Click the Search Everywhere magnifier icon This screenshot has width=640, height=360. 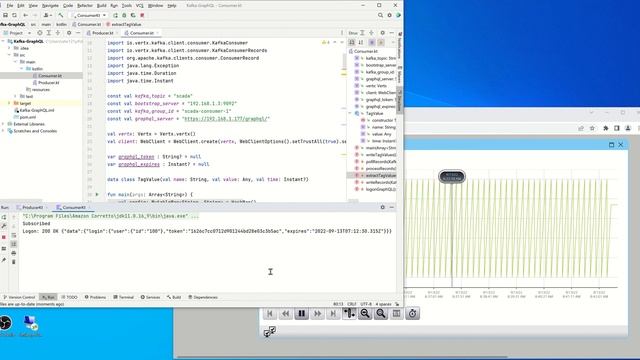tap(380, 16)
